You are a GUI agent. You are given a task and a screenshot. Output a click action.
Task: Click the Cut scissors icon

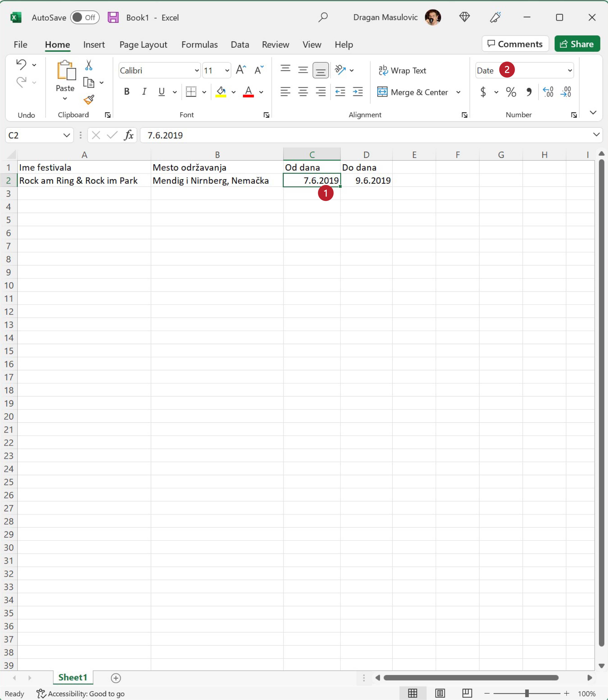88,65
